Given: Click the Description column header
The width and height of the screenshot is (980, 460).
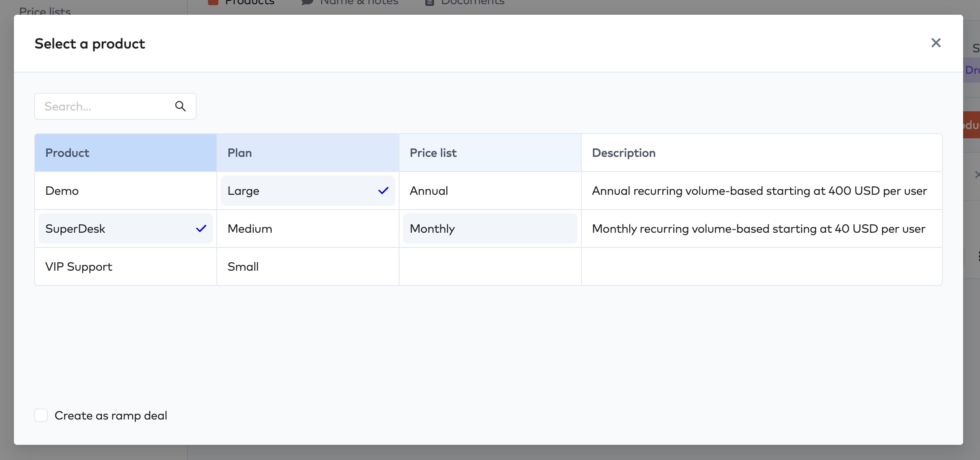Looking at the screenshot, I should (x=762, y=153).
